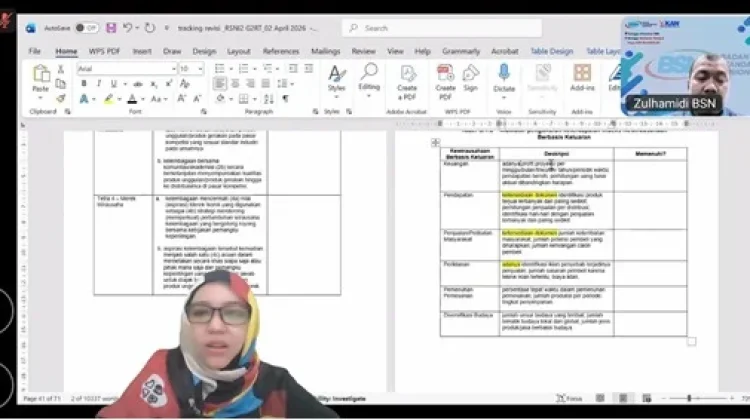750x420 pixels.
Task: Toggle Align Left
Action: pyautogui.click(x=220, y=84)
